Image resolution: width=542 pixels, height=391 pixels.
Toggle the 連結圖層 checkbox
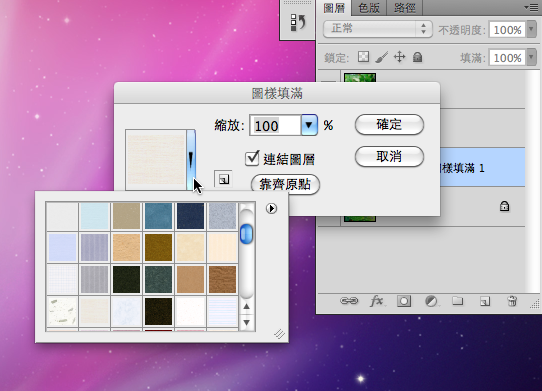tap(252, 159)
